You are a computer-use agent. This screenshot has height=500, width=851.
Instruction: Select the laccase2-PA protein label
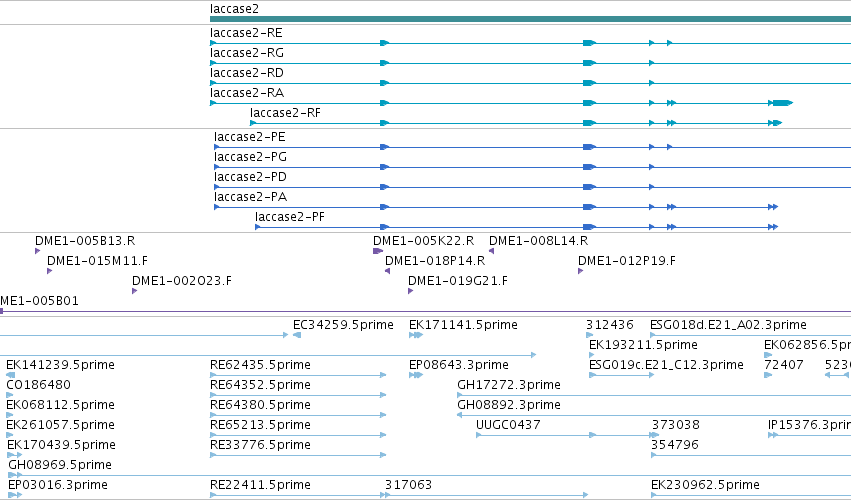tap(250, 198)
